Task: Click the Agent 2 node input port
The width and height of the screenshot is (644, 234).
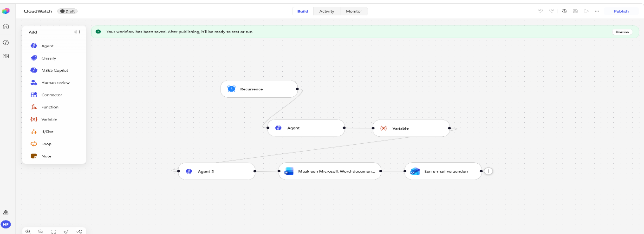Action: (x=179, y=171)
